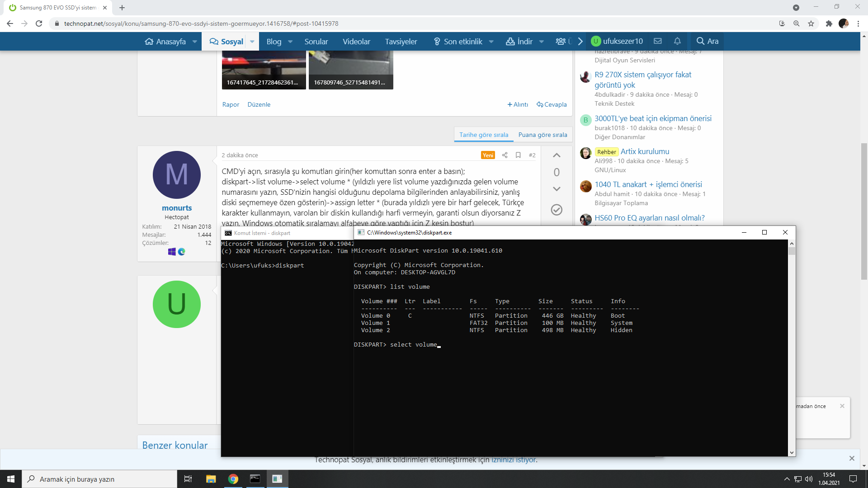Click the Cevapla reply link
The height and width of the screenshot is (488, 868).
[x=552, y=104]
